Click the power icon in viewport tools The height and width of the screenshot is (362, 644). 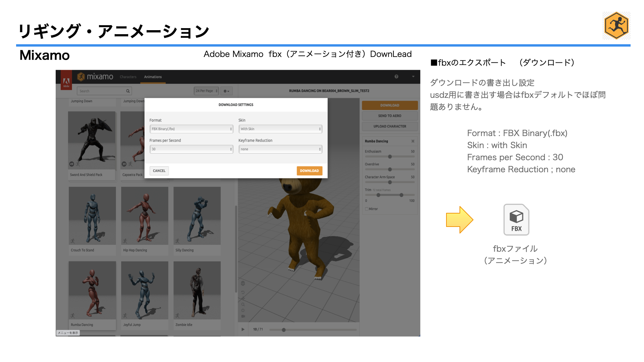pos(243,310)
